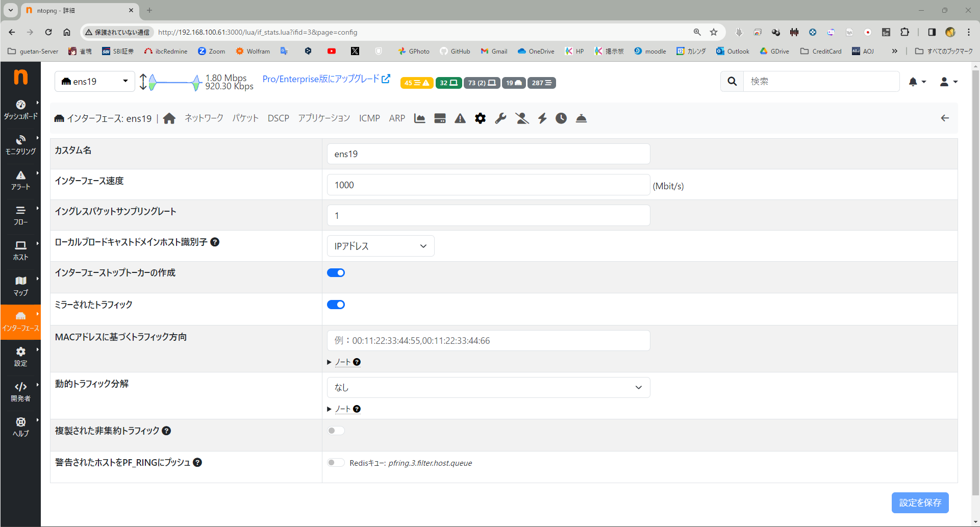
Task: Click the yellow 45 alerts badge
Action: [x=416, y=83]
